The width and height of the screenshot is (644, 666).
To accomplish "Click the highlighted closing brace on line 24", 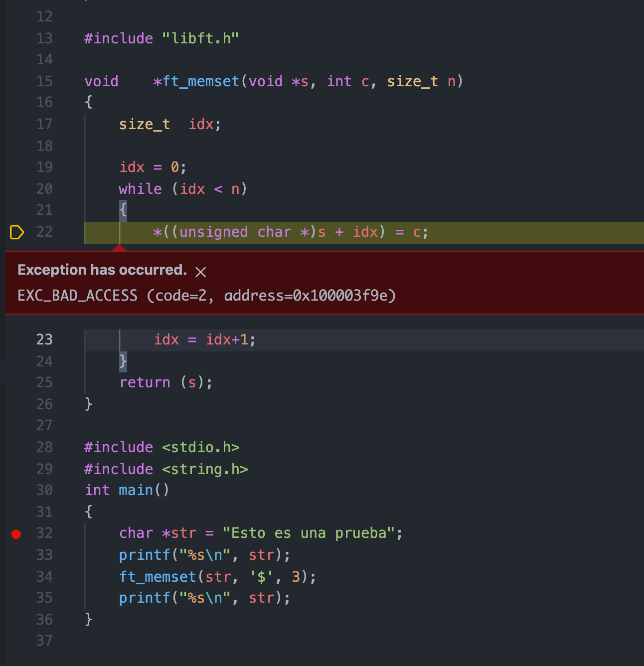I will pos(123,361).
